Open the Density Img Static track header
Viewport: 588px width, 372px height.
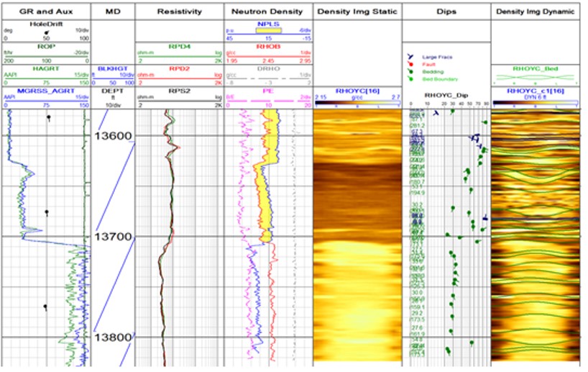tap(357, 12)
